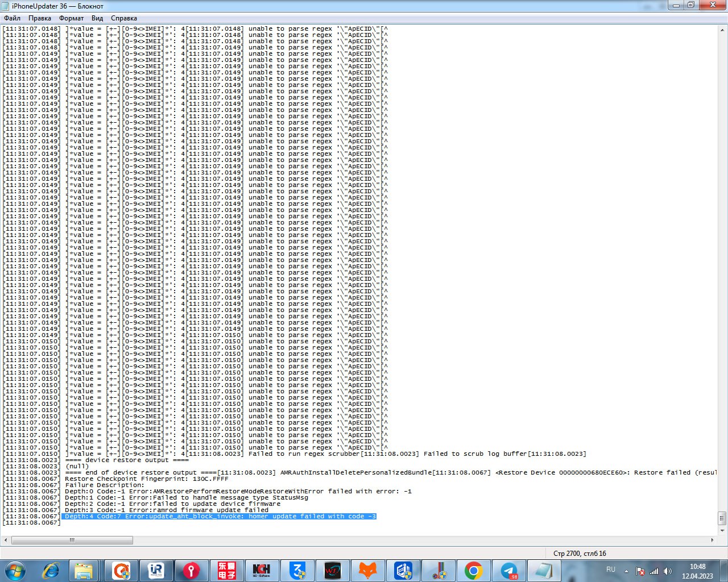The height and width of the screenshot is (582, 728).
Task: Click the horizontal scrollbar thumb
Action: pyautogui.click(x=72, y=540)
